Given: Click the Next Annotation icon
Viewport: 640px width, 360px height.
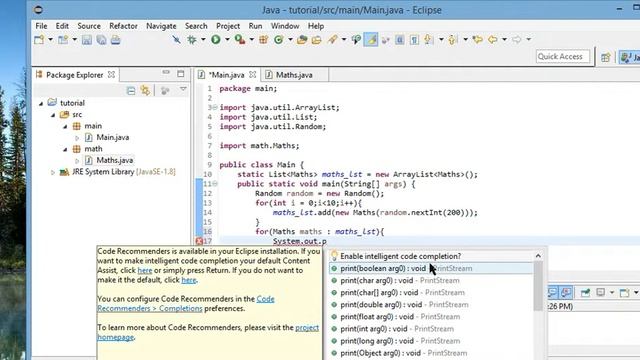Looking at the screenshot, I should tap(428, 40).
